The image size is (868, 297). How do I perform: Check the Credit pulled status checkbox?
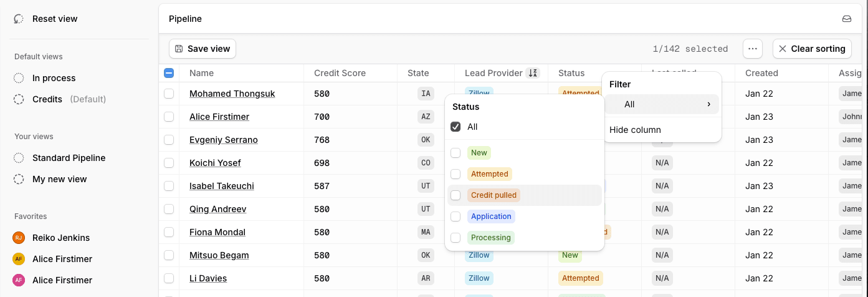tap(455, 195)
